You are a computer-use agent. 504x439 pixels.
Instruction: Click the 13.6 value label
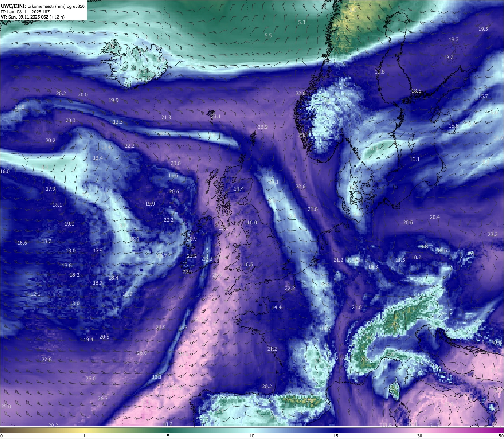tap(67, 266)
